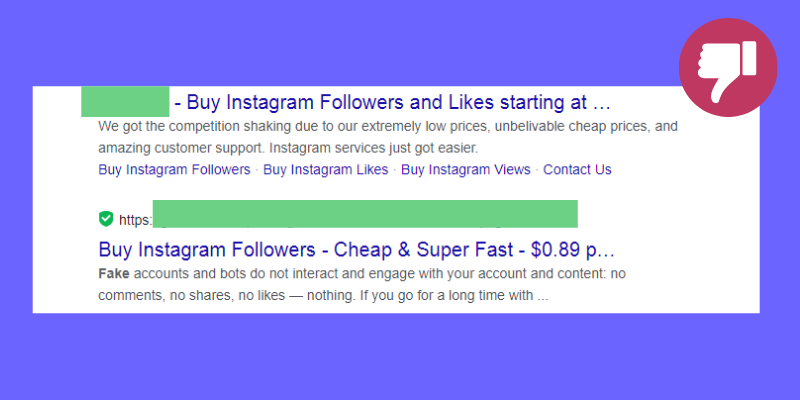Image resolution: width=800 pixels, height=400 pixels.
Task: Open the 'Buy Instagram Views' sitelink
Action: tap(466, 169)
